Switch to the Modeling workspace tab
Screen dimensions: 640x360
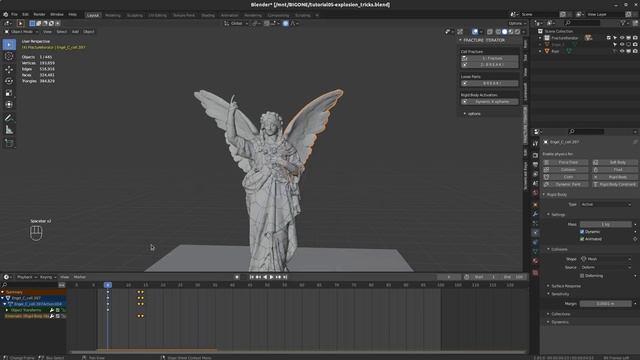tap(113, 15)
